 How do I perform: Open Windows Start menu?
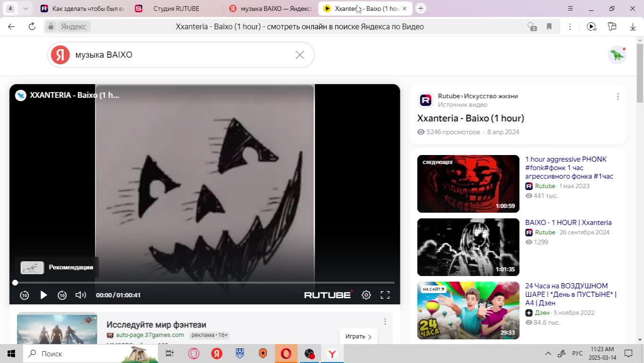[11, 354]
